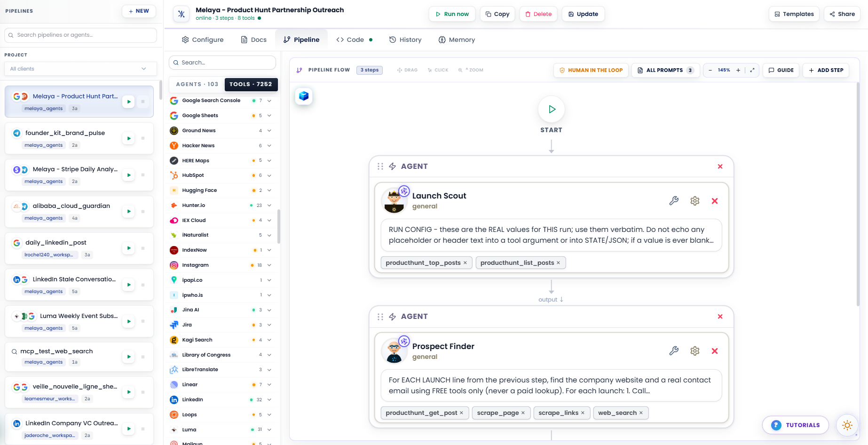
Task: Click the Launch Scout prompt text box
Action: pyautogui.click(x=551, y=235)
